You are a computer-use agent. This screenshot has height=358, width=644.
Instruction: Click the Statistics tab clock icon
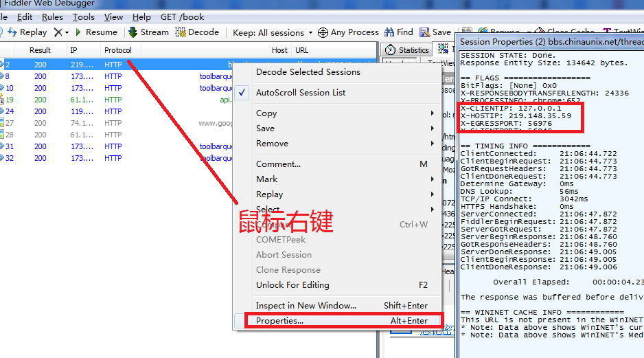[x=390, y=49]
